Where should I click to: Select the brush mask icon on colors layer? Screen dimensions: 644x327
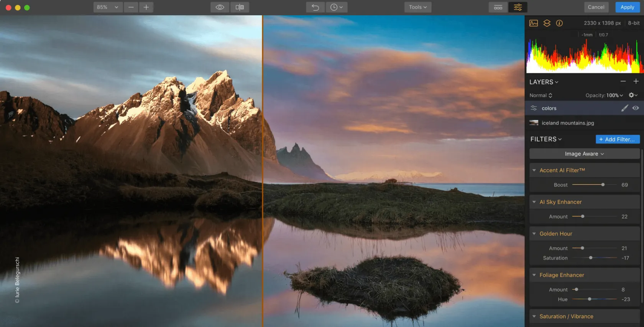click(x=624, y=108)
